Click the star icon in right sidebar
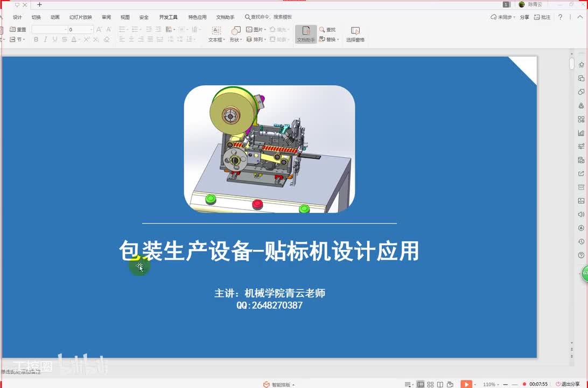The height and width of the screenshot is (388, 588). 581,65
